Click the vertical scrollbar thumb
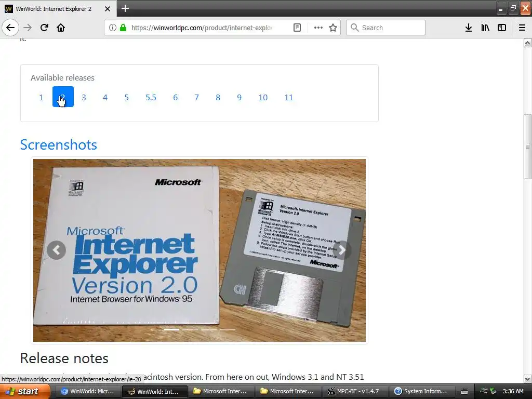This screenshot has width=532, height=399. pyautogui.click(x=527, y=147)
